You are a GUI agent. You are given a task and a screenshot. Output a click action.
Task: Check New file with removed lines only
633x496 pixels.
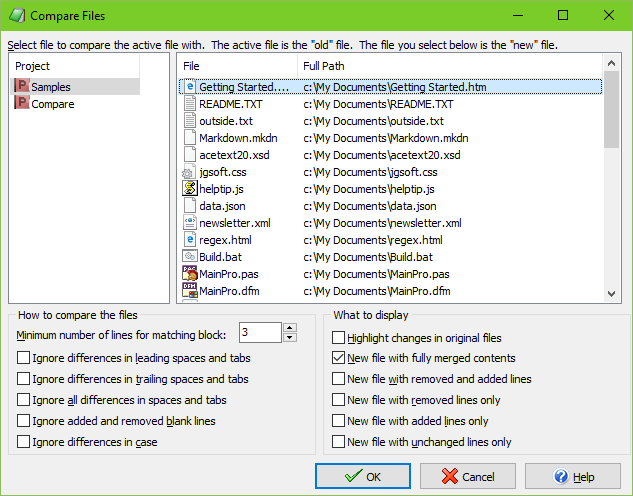(338, 400)
